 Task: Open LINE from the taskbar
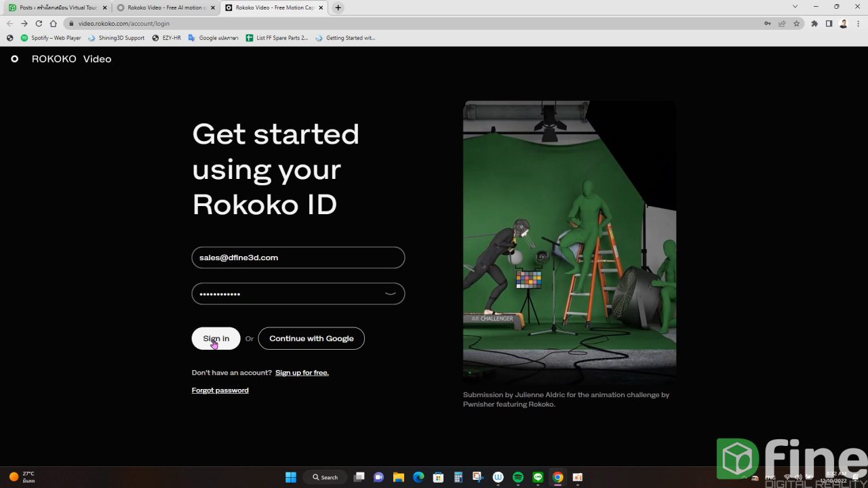pos(537,477)
